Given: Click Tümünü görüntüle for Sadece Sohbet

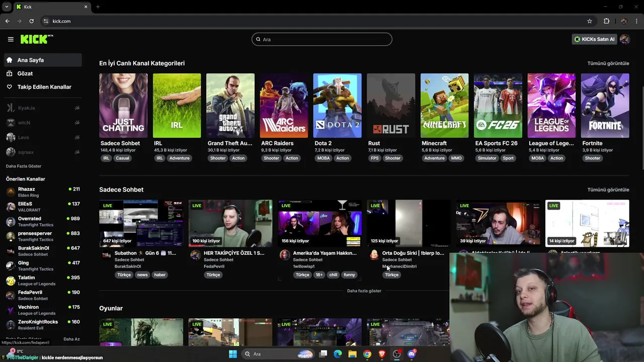Looking at the screenshot, I should click(608, 190).
